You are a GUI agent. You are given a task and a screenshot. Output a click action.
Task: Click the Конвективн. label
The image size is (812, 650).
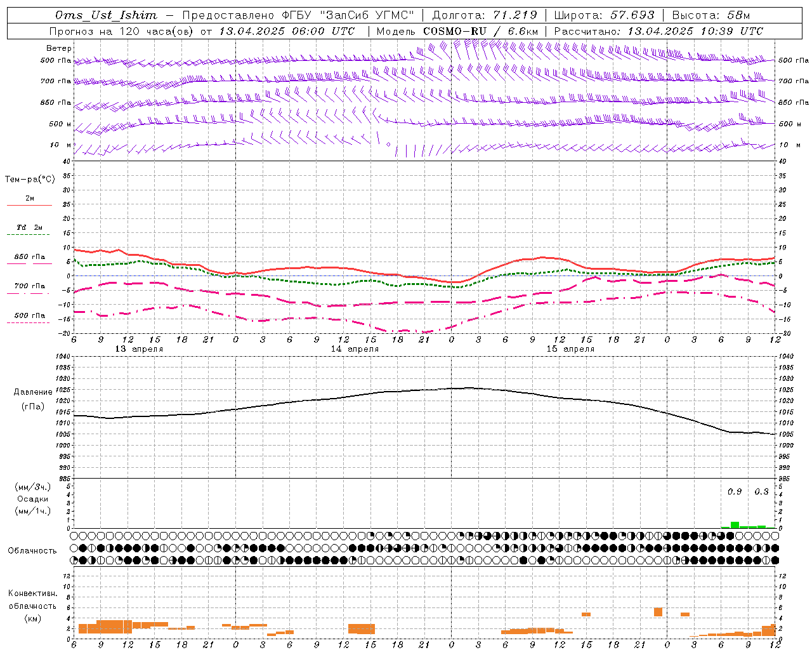(x=32, y=594)
